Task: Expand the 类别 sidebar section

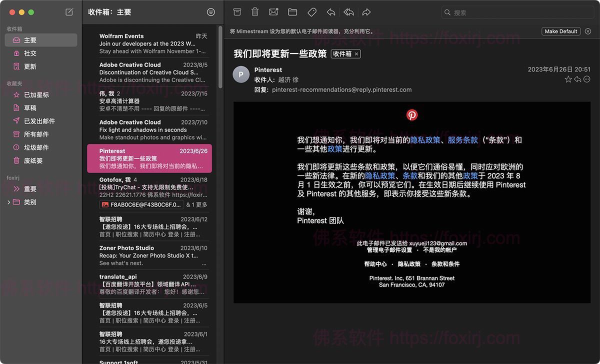Action: 9,202
